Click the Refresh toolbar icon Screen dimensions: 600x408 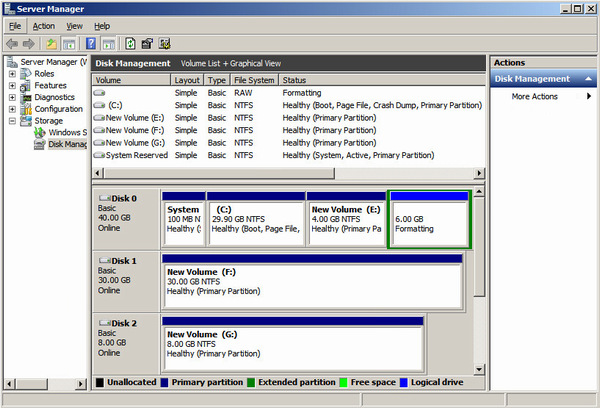(130, 44)
